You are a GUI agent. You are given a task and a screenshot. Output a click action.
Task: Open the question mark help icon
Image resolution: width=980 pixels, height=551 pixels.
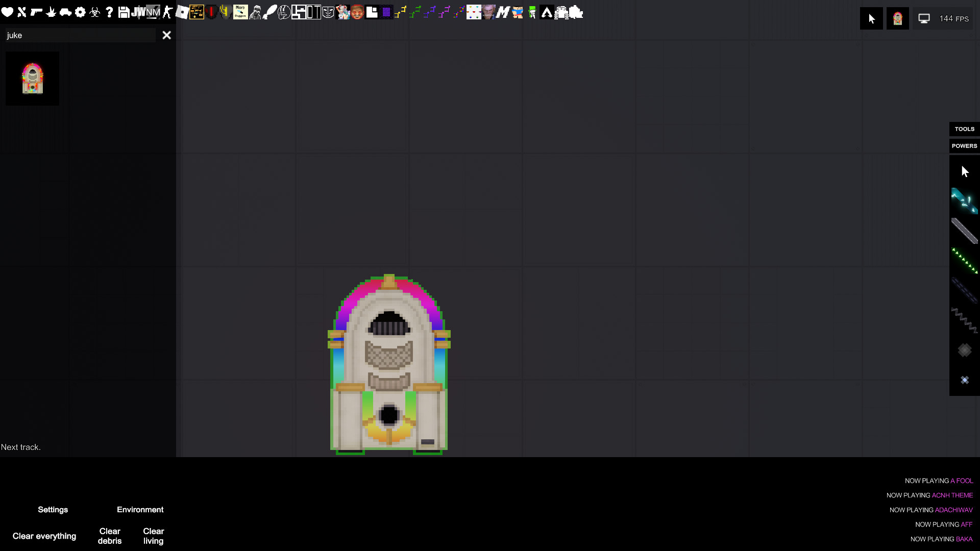pos(109,12)
